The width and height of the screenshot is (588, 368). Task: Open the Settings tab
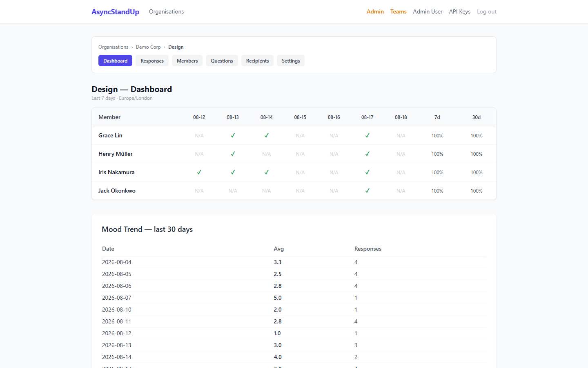(291, 61)
